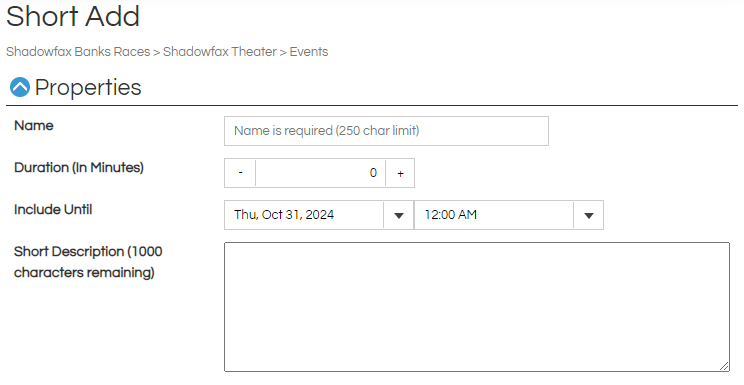Collapse the Properties section chevron icon

(20, 87)
